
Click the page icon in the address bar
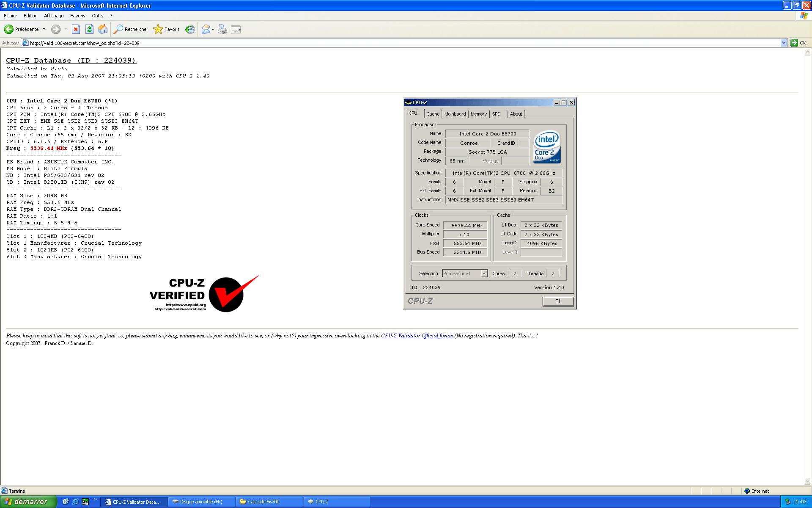coord(25,43)
